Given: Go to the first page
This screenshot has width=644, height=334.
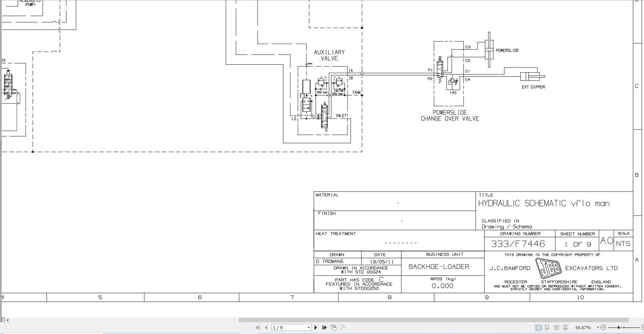Looking at the screenshot, I should [258, 327].
